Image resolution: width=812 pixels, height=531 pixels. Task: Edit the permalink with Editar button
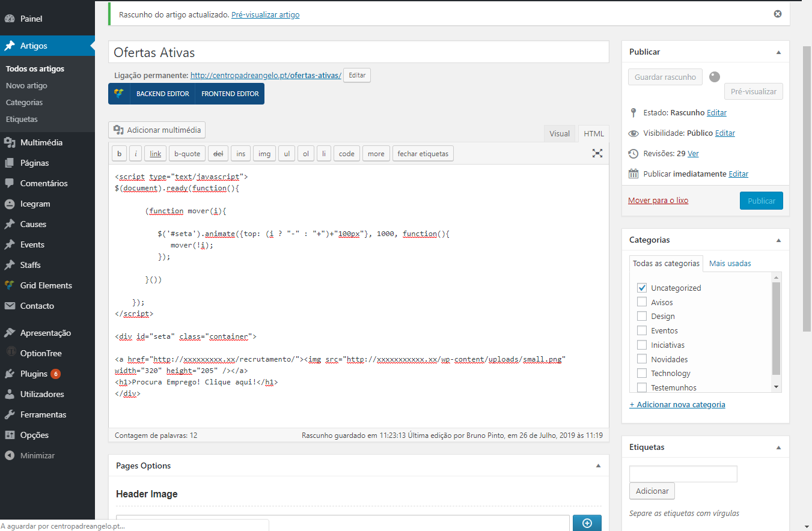[357, 75]
